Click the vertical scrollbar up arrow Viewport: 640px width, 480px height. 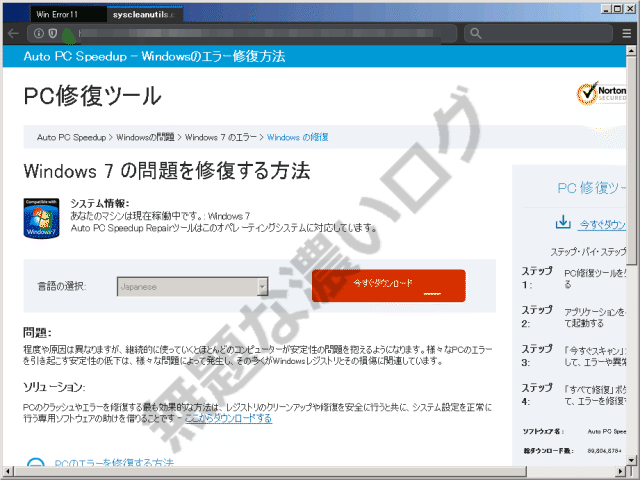(x=631, y=50)
